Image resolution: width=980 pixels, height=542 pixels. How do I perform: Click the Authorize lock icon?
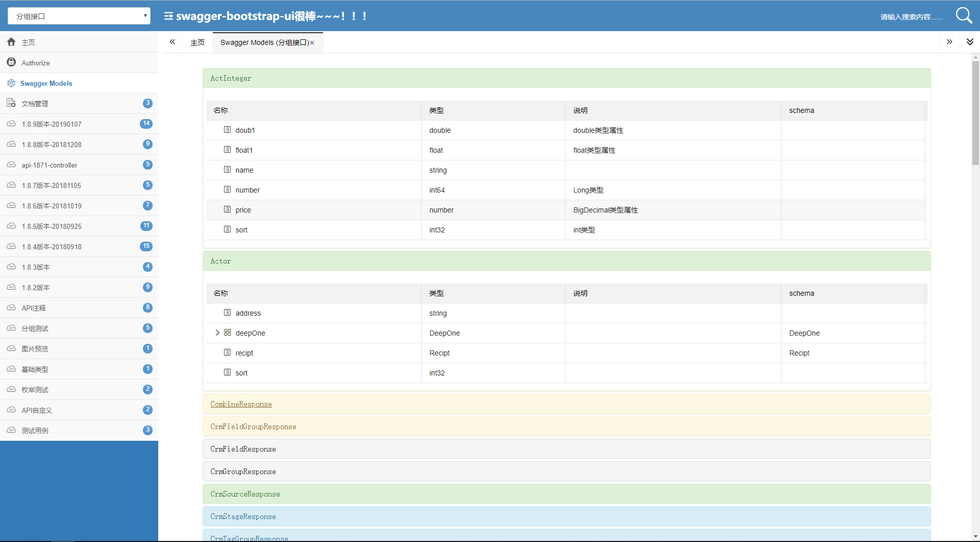click(x=11, y=62)
